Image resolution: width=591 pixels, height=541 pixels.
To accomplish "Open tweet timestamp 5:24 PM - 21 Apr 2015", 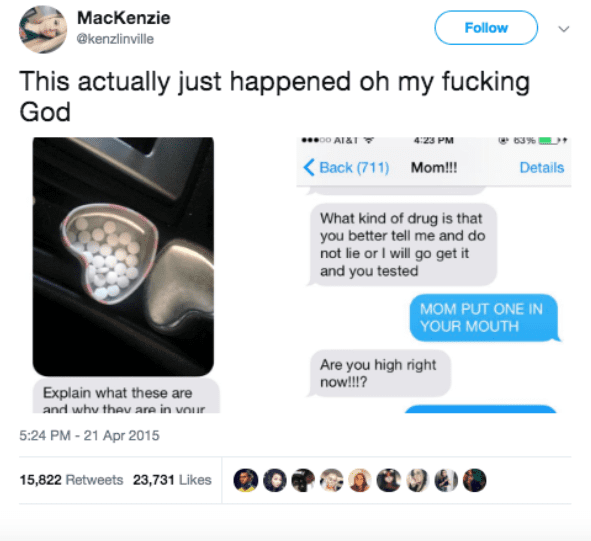I will click(89, 435).
